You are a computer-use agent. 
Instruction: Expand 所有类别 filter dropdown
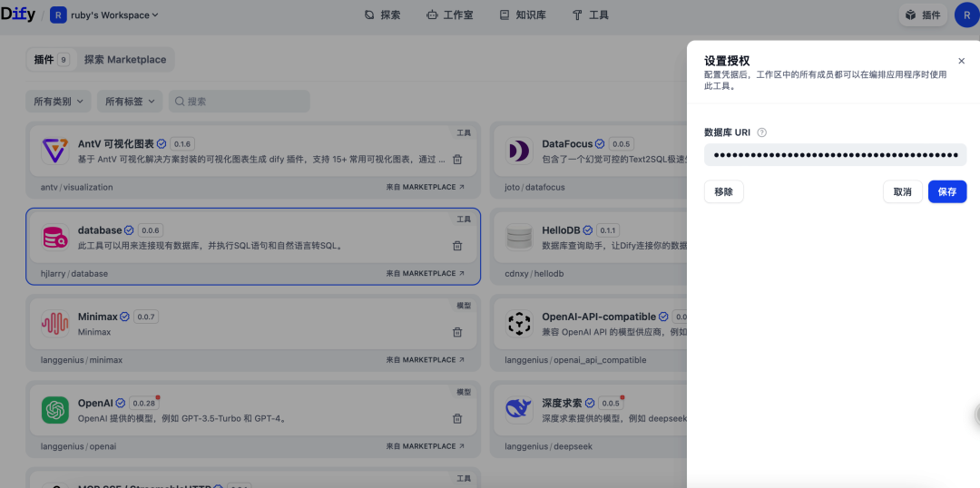click(58, 102)
